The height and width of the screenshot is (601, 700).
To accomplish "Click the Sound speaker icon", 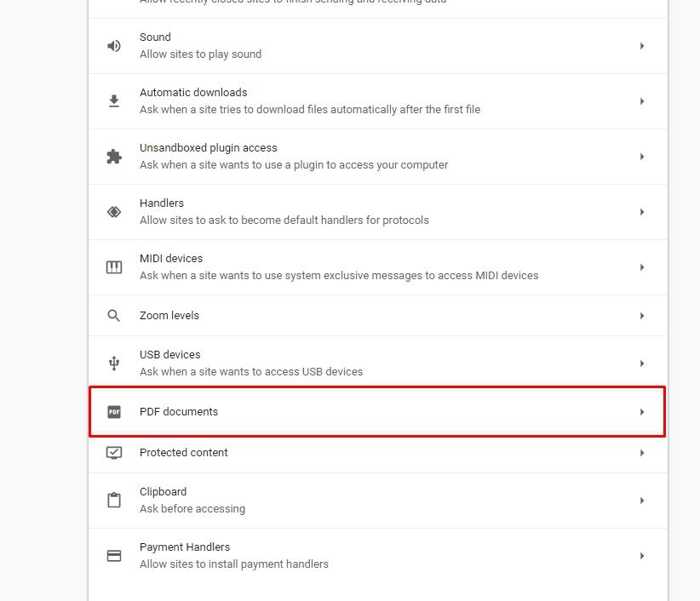I will [114, 46].
